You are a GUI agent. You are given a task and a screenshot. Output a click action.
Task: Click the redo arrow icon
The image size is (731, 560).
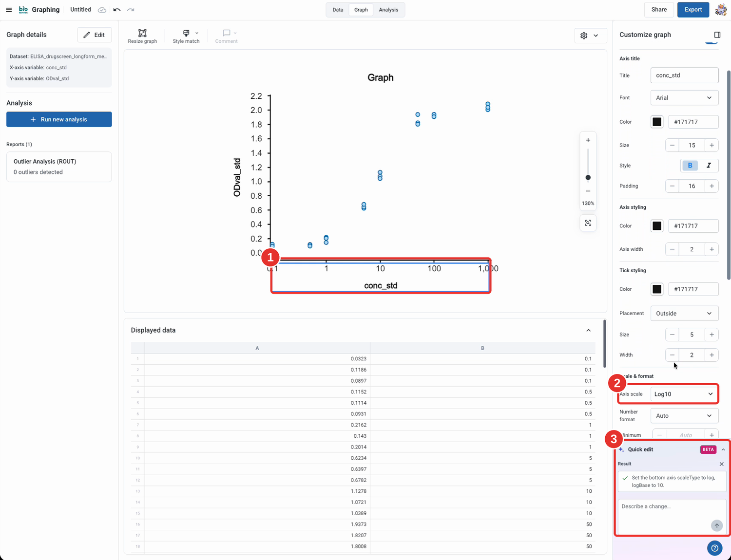(x=131, y=10)
